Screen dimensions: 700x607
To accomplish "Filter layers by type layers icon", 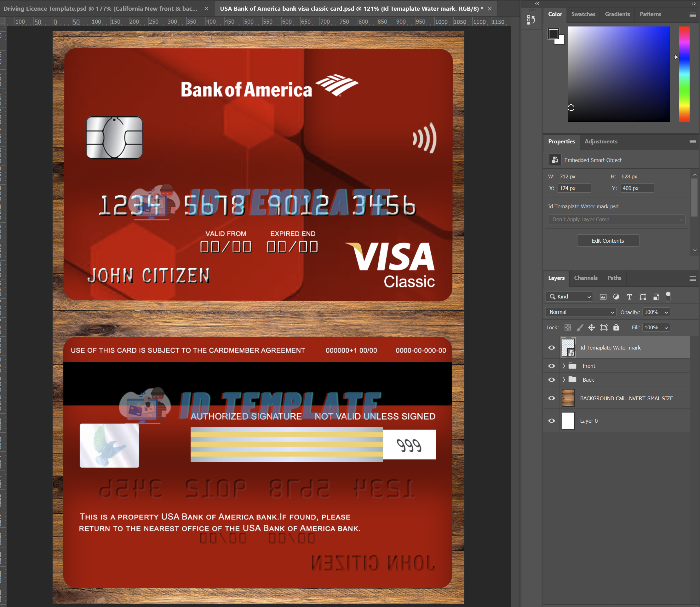I will click(629, 297).
